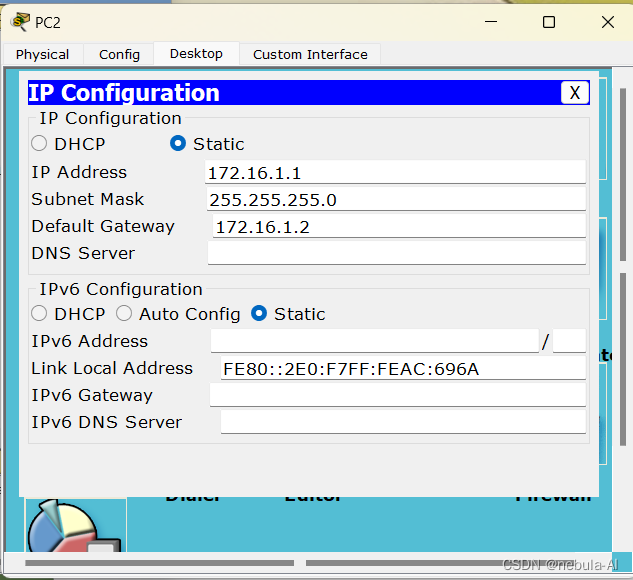Focus the empty DNS Server field
The width and height of the screenshot is (633, 580).
tap(397, 253)
